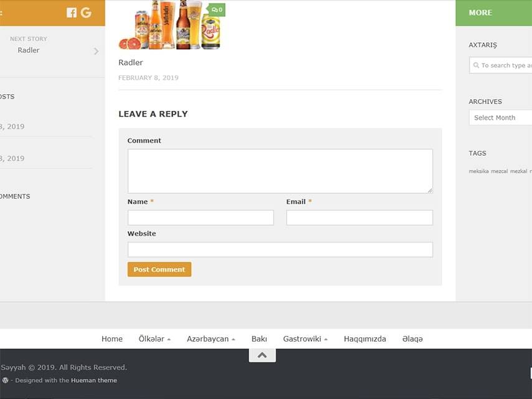Expand the Ölkələr menu

tap(154, 339)
